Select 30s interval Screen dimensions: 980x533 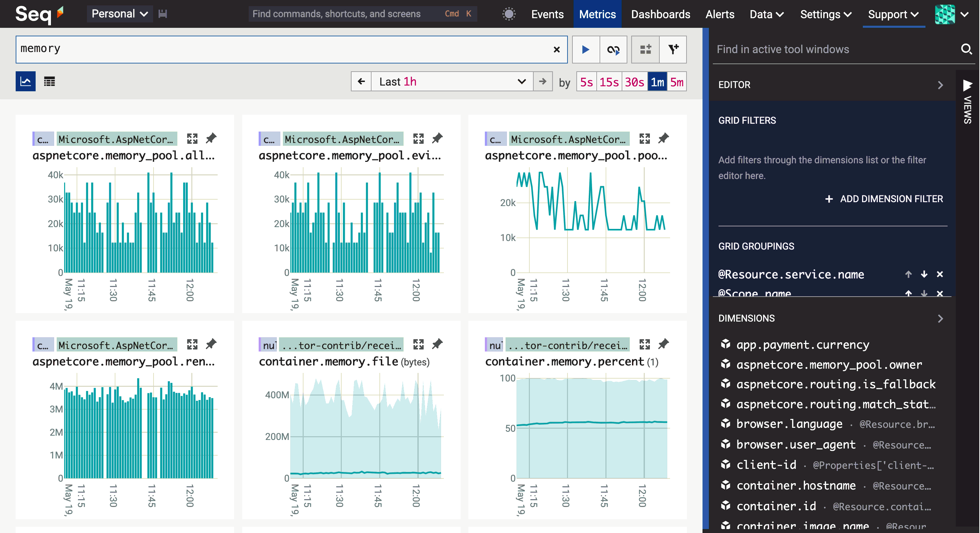[x=634, y=82]
